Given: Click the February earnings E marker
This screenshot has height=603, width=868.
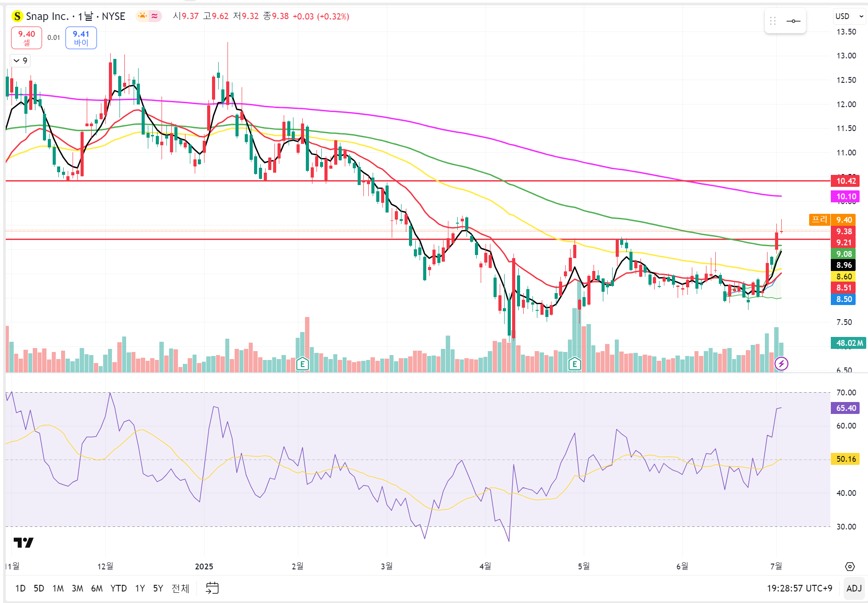Looking at the screenshot, I should point(302,364).
